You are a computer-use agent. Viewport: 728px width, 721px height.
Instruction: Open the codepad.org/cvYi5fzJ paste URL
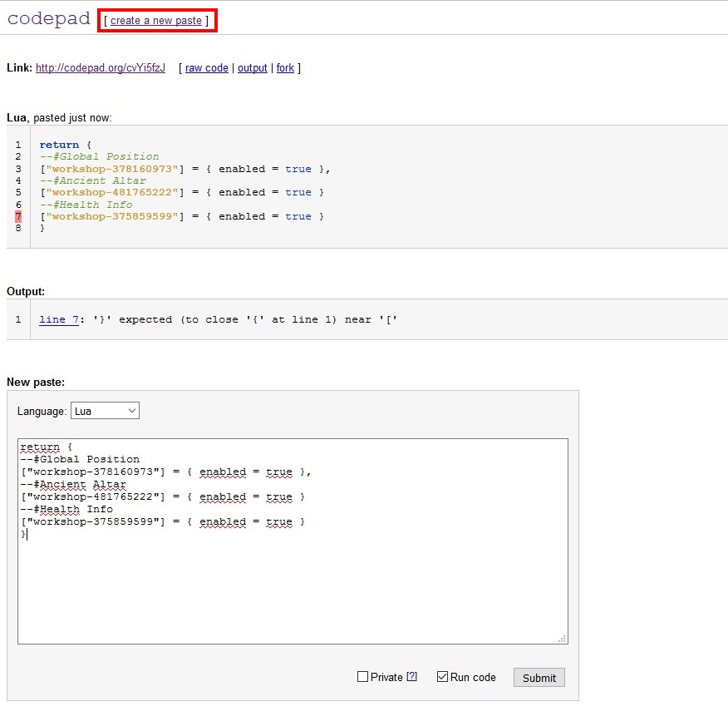point(101,68)
